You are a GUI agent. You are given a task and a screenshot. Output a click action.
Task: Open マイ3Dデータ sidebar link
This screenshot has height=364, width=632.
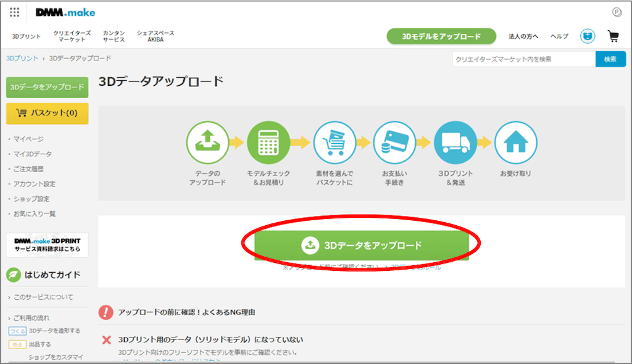click(32, 154)
